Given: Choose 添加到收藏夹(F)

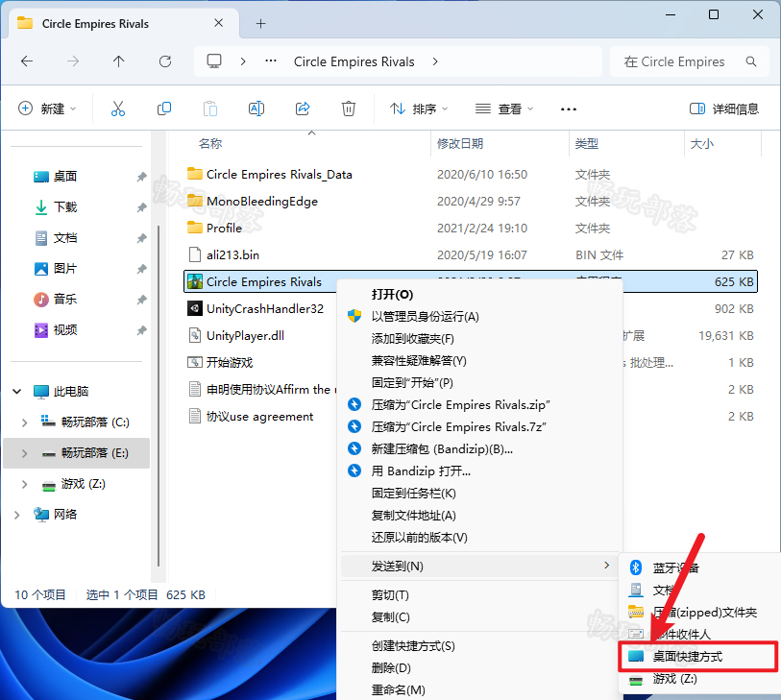Looking at the screenshot, I should [481, 339].
